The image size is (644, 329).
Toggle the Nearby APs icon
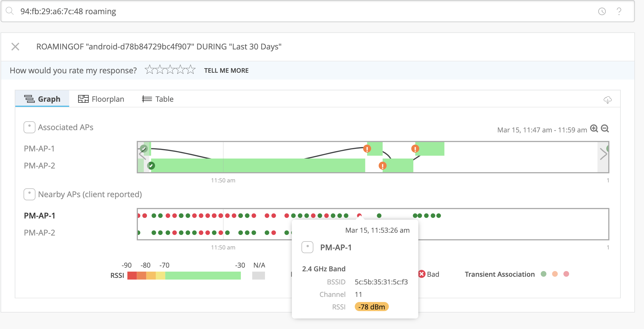pos(30,194)
